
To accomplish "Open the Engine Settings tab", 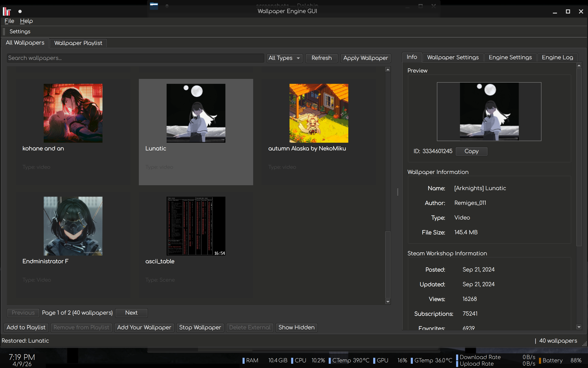I will point(510,57).
